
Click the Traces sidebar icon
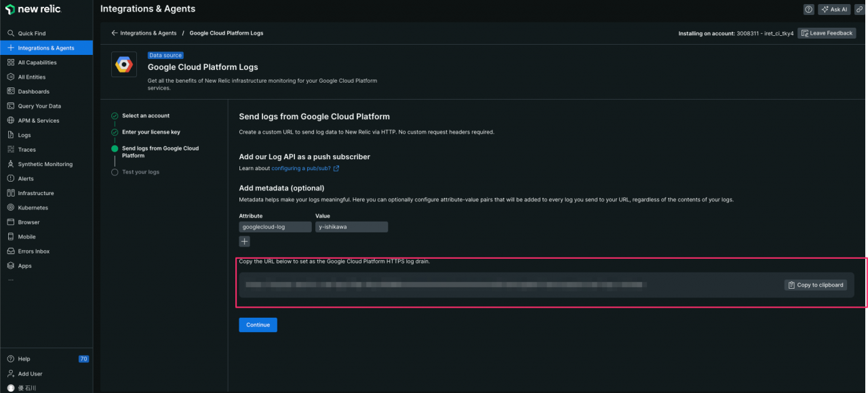[11, 150]
